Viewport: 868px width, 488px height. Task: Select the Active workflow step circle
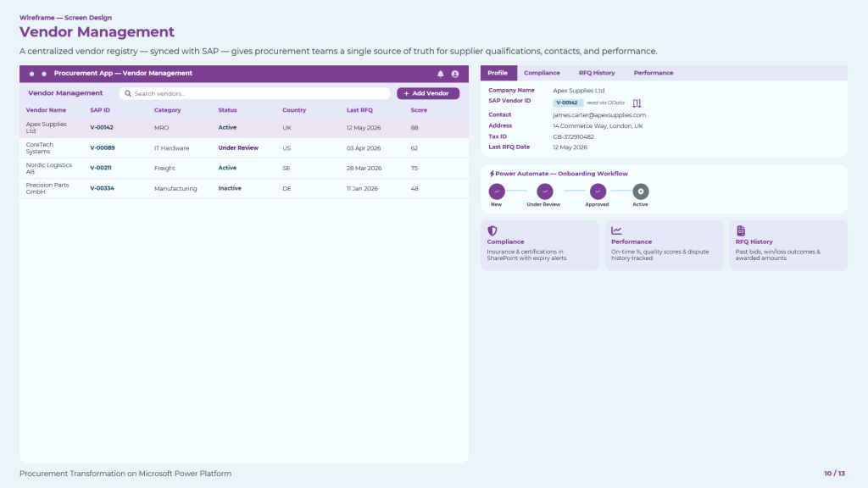(x=641, y=191)
